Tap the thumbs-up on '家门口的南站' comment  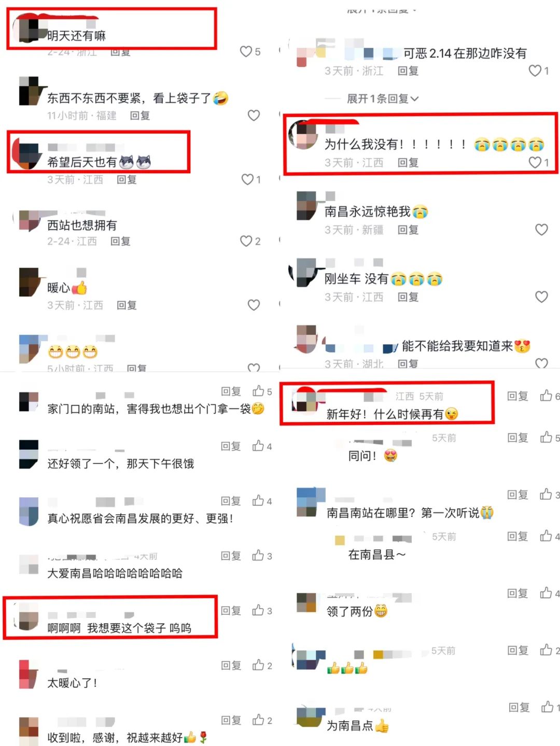click(258, 391)
